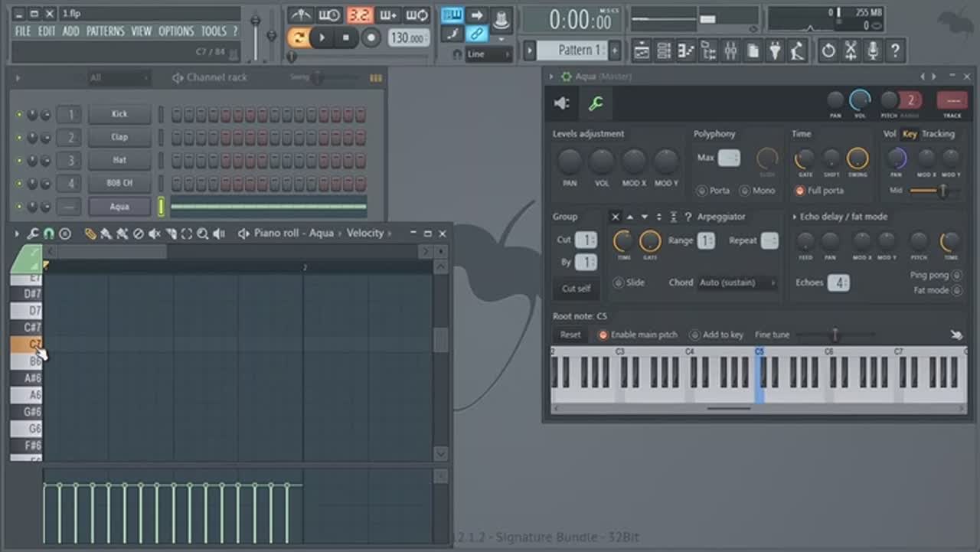Click the Fine tune slider

835,335
